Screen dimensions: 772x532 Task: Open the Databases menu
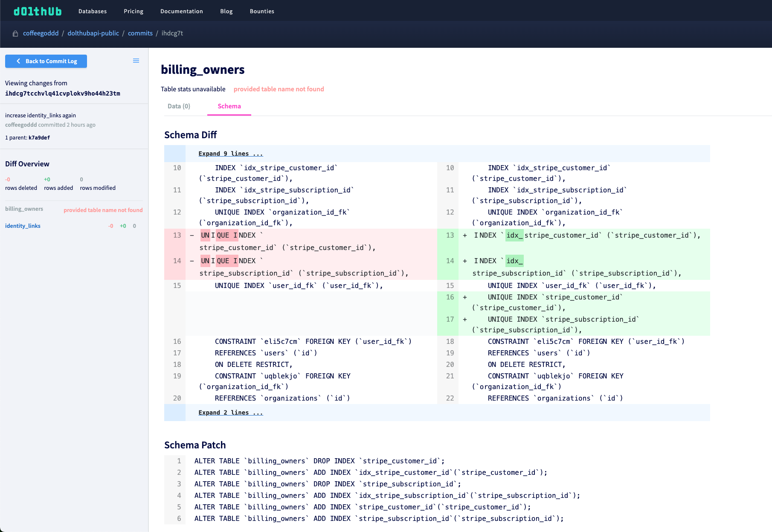click(x=92, y=11)
